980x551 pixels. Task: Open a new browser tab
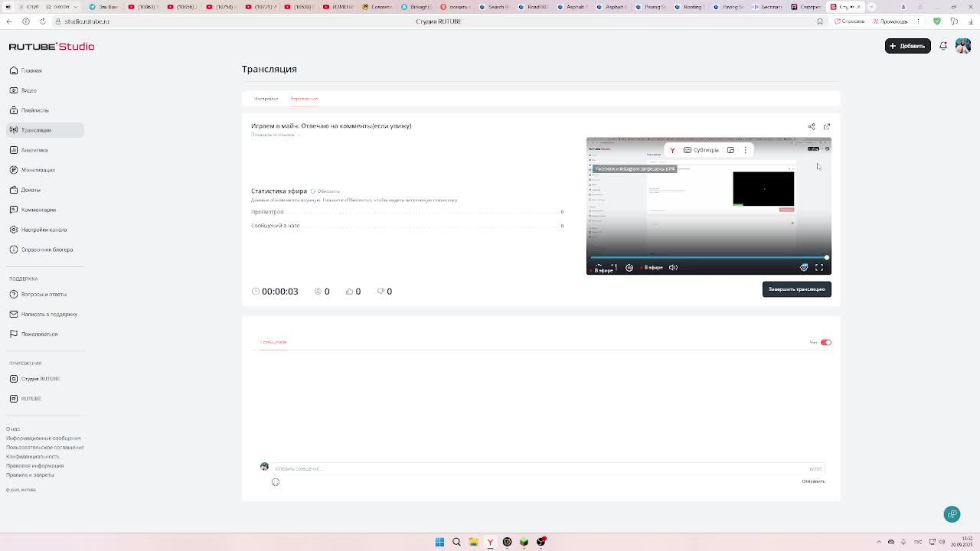pos(871,7)
